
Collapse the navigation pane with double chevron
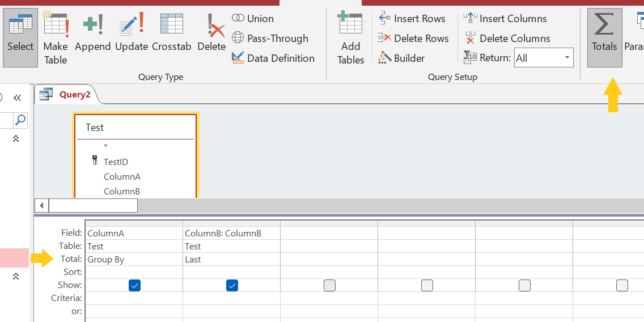coord(17,98)
